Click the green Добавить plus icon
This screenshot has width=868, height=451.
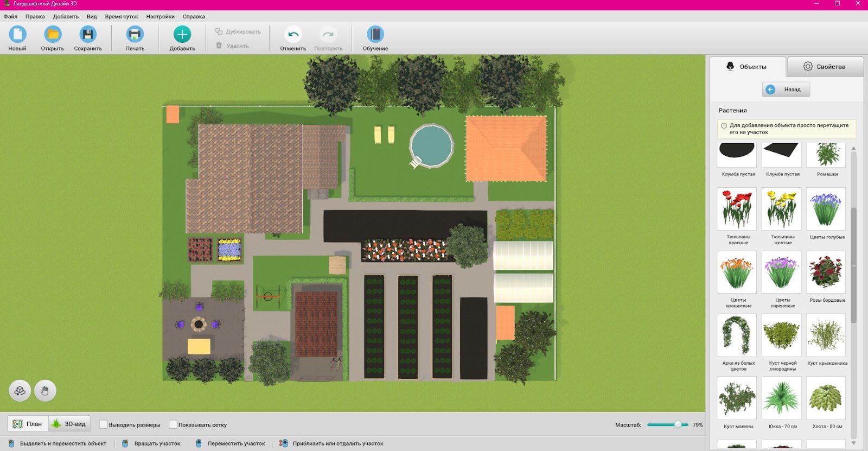(x=182, y=35)
